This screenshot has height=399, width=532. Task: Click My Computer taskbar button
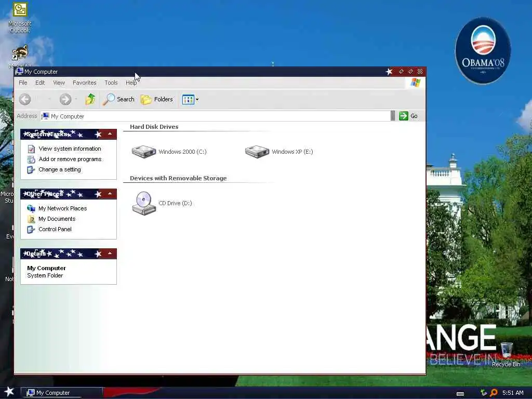[62, 393]
